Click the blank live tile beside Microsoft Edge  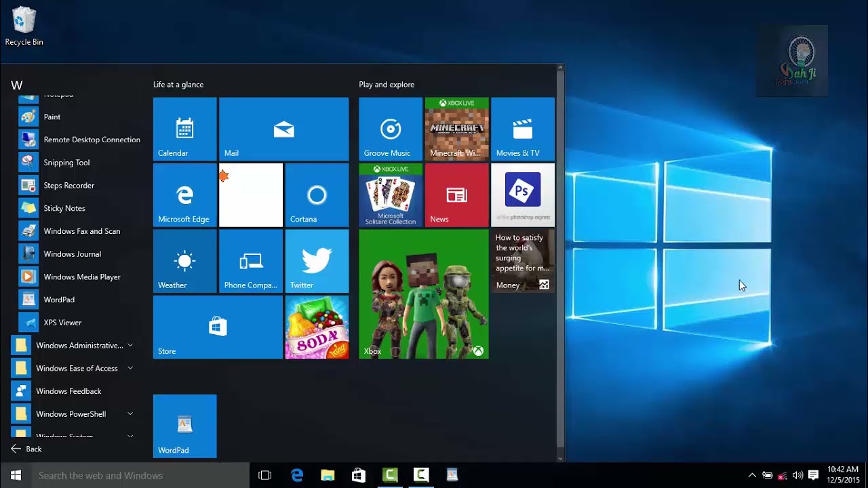(251, 195)
